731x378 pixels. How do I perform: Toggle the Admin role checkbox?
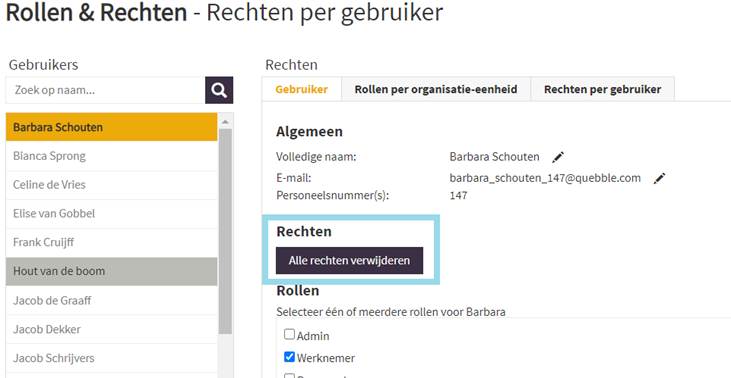click(x=290, y=334)
